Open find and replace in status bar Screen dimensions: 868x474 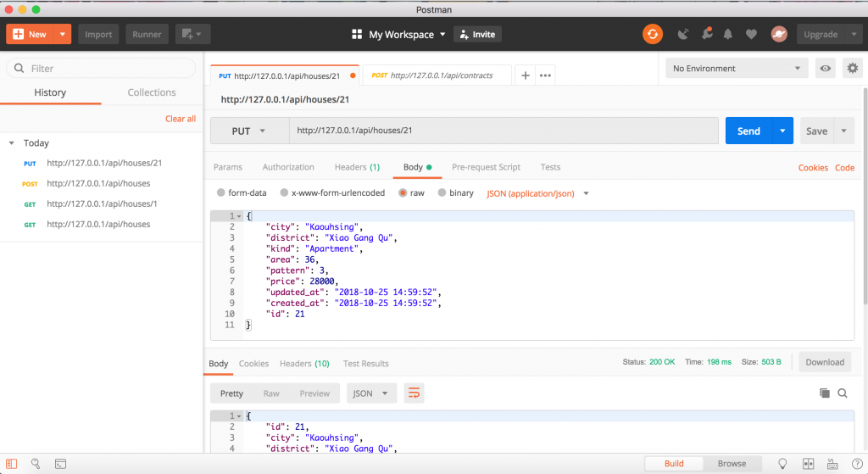click(x=36, y=464)
